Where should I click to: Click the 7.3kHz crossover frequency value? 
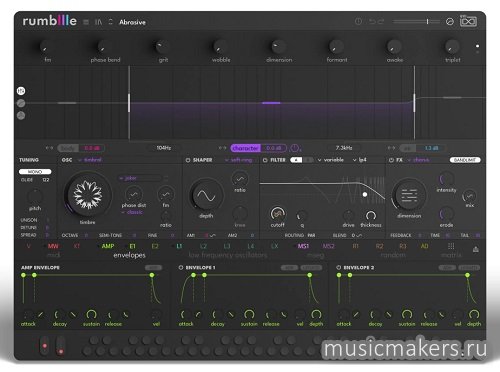(x=343, y=148)
